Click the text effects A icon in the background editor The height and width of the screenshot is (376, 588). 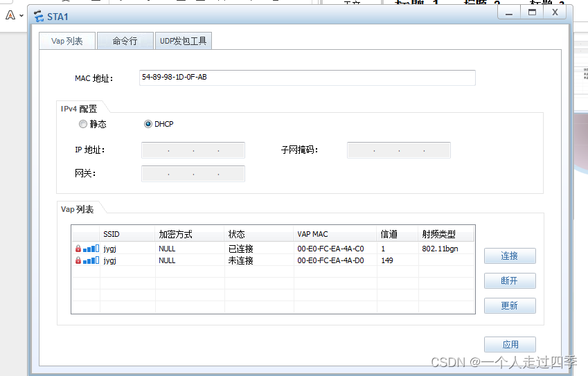click(10, 15)
